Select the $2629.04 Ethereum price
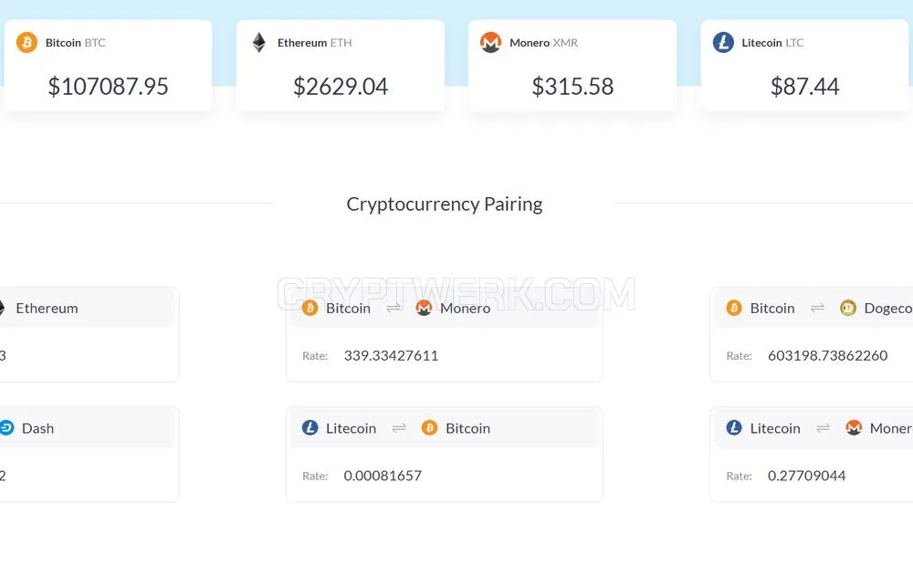913x588 pixels. click(x=341, y=87)
